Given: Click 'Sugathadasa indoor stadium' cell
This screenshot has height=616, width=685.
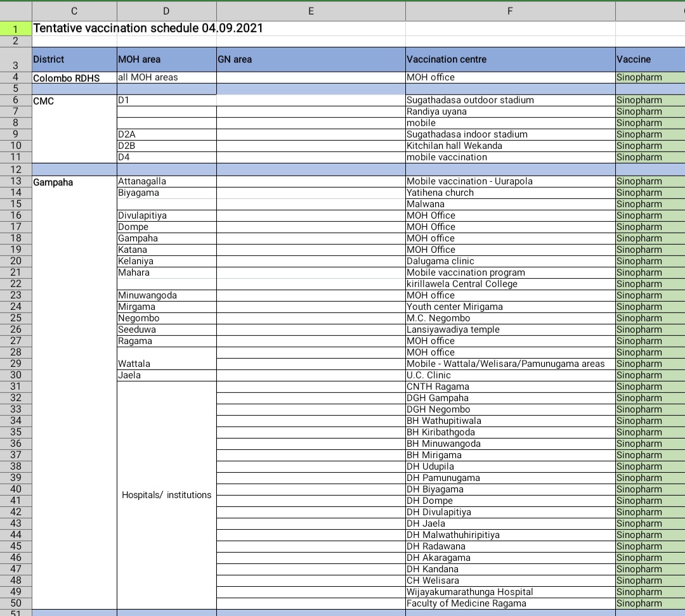Looking at the screenshot, I should coord(510,134).
